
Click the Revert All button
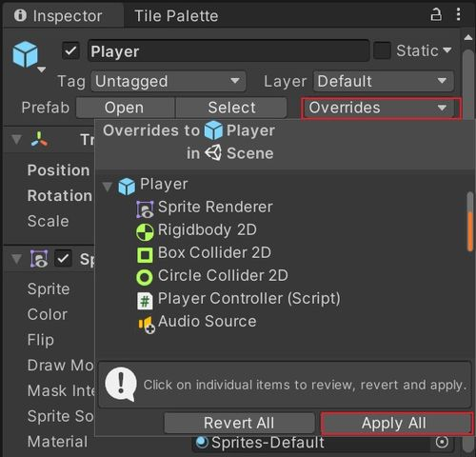pos(239,423)
